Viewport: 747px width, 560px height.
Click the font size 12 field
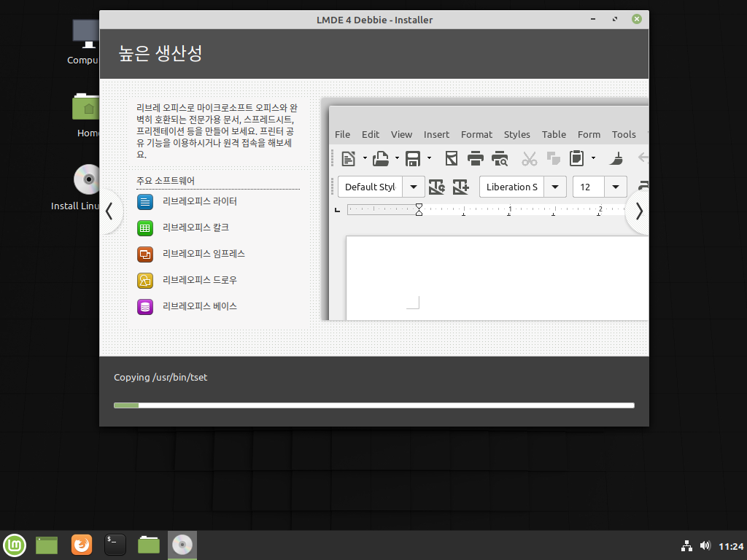tap(589, 187)
